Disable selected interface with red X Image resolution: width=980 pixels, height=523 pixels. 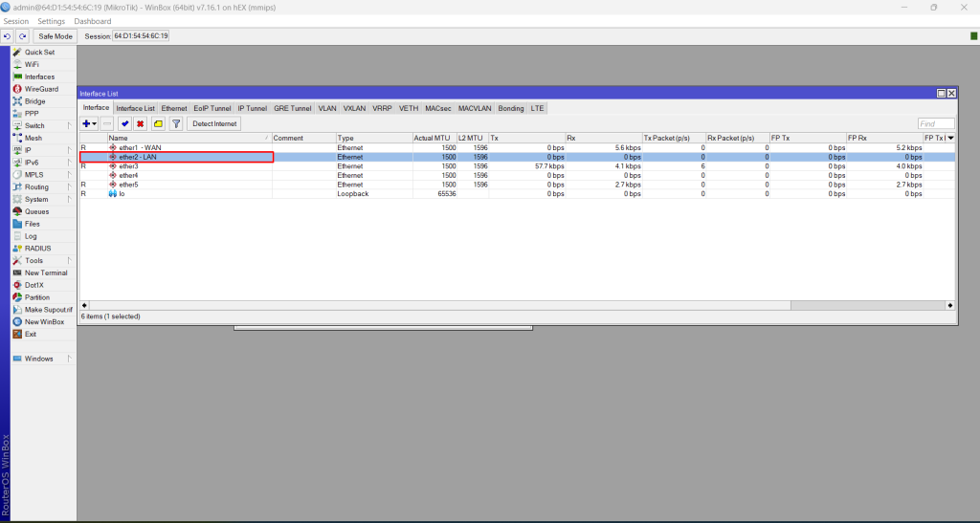(141, 123)
